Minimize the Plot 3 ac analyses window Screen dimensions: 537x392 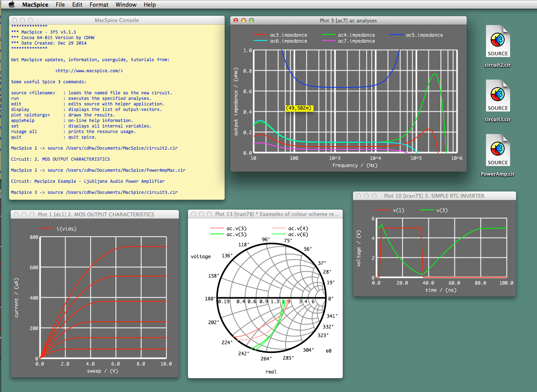(x=244, y=21)
